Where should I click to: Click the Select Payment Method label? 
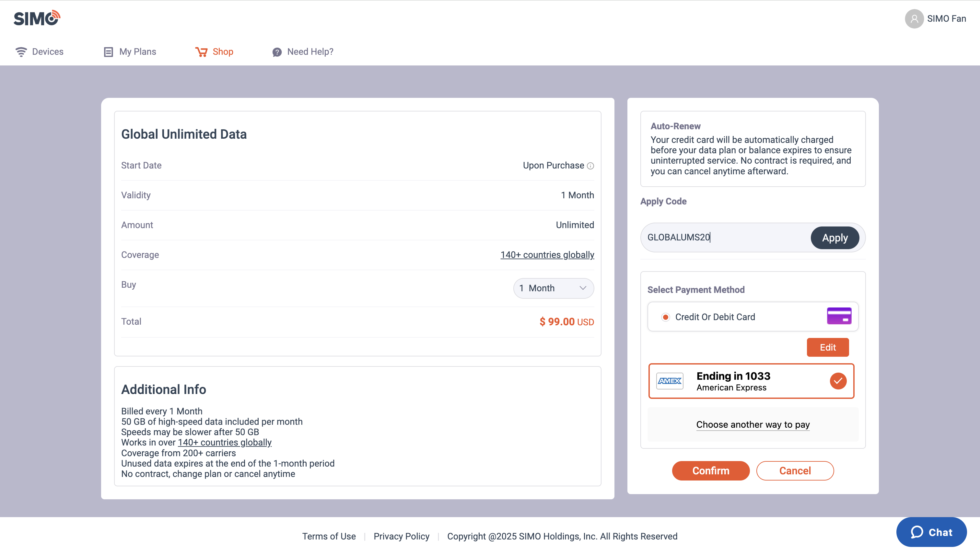click(696, 290)
